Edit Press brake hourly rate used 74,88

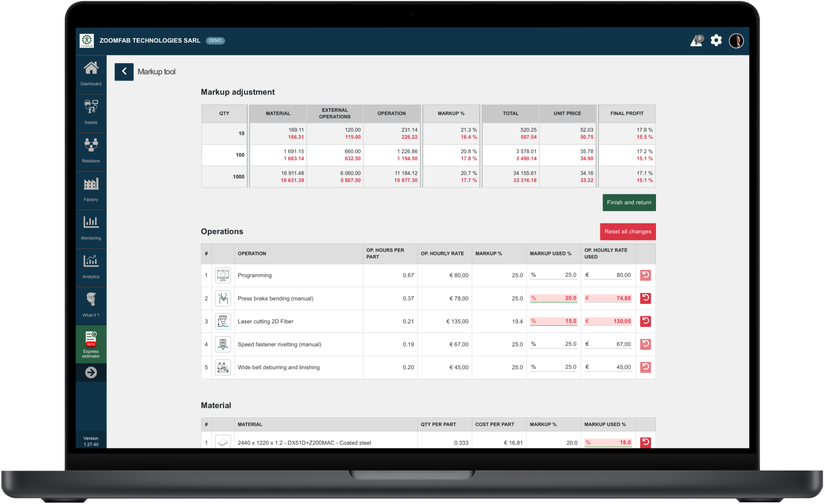(608, 298)
